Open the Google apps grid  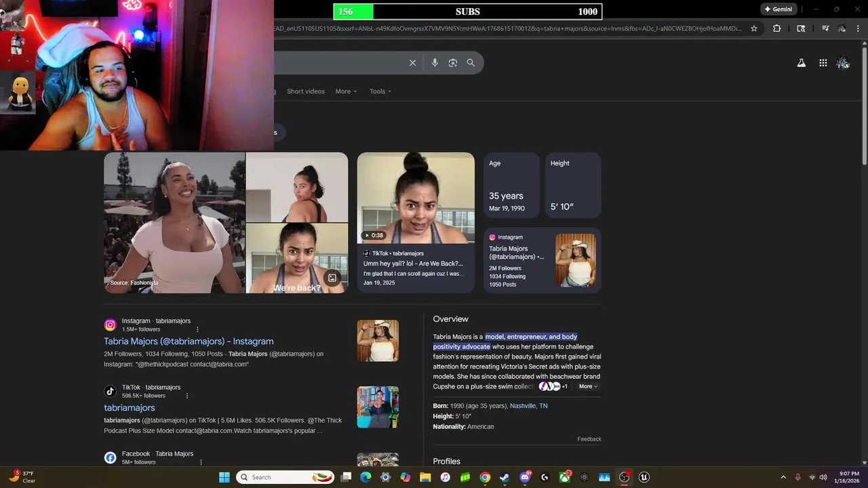pyautogui.click(x=823, y=63)
